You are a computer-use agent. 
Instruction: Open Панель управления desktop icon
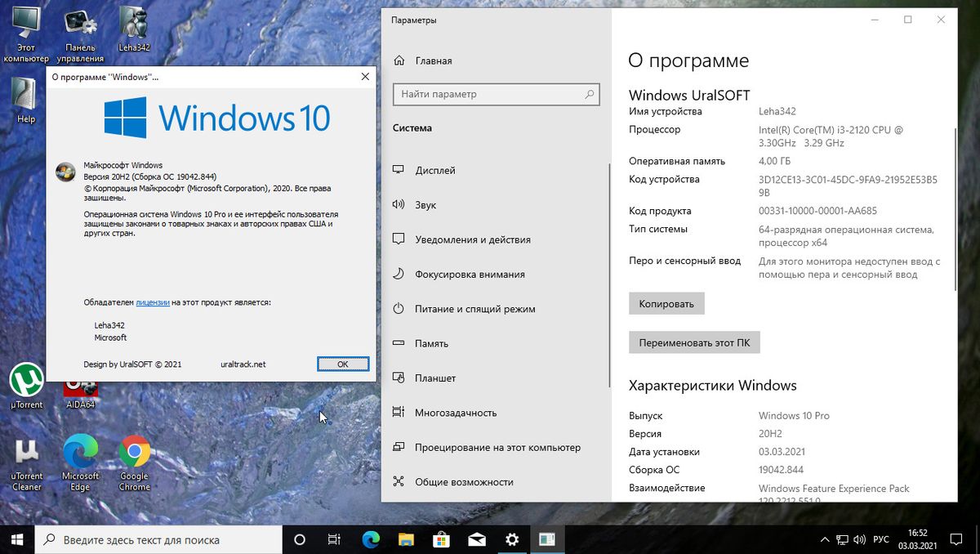pos(80,33)
